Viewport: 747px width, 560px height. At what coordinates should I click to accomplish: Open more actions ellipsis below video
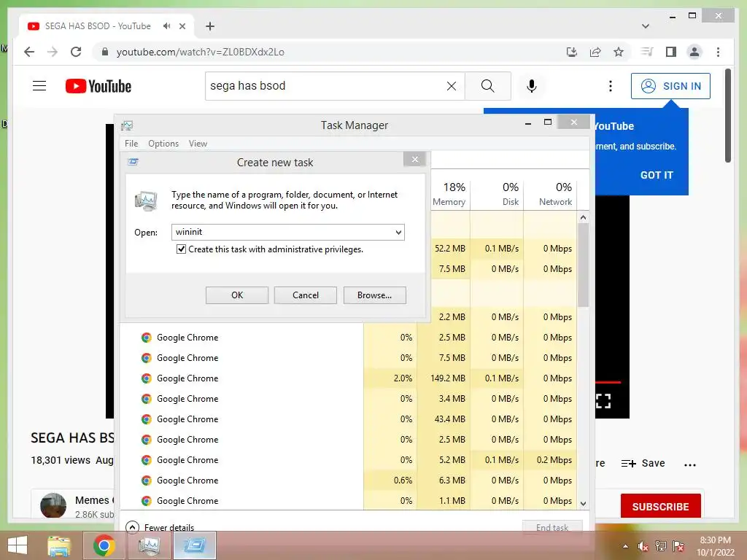pos(690,464)
